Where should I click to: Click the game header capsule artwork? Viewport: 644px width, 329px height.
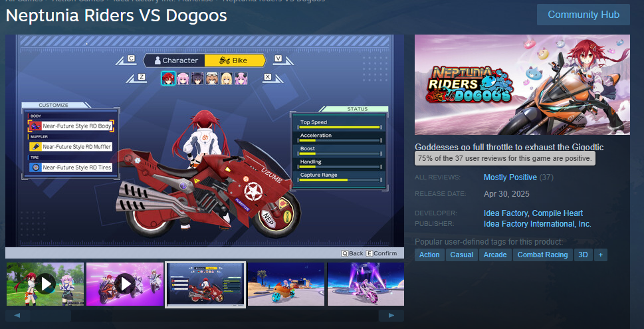[x=522, y=84]
